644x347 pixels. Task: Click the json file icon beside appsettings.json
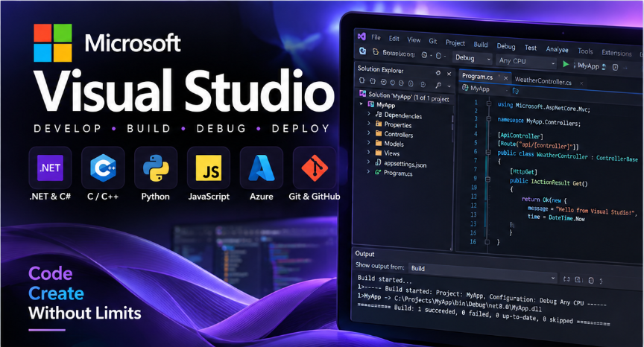click(x=378, y=162)
